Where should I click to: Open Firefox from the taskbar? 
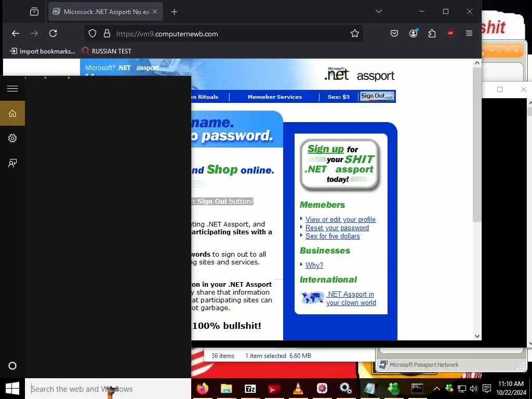(203, 389)
